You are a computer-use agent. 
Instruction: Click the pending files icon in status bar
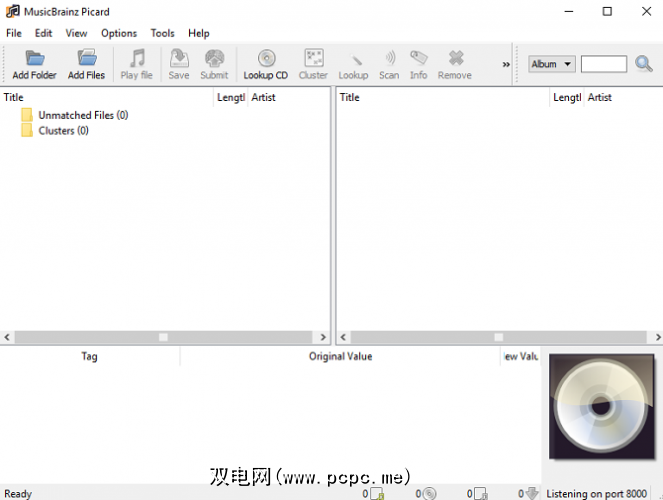(x=481, y=493)
